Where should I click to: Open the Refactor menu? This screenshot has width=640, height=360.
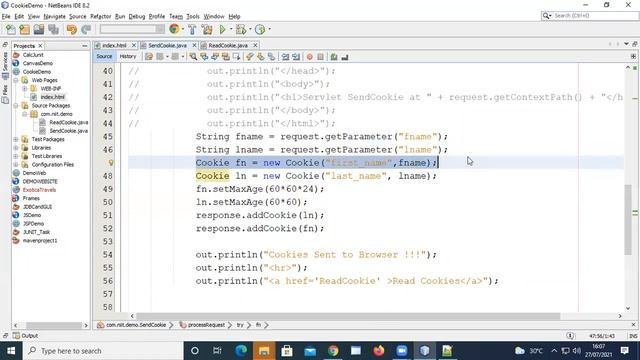coord(100,16)
